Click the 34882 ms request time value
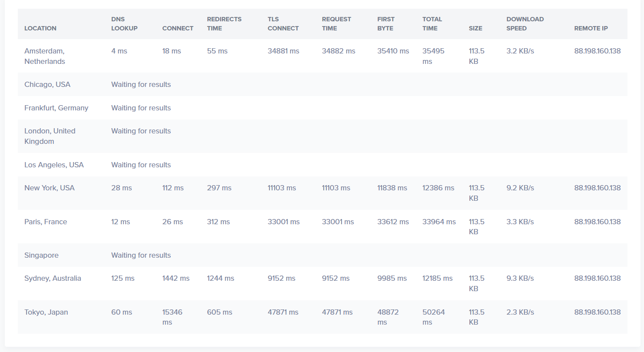Viewport: 644px width, 352px height. click(x=339, y=51)
